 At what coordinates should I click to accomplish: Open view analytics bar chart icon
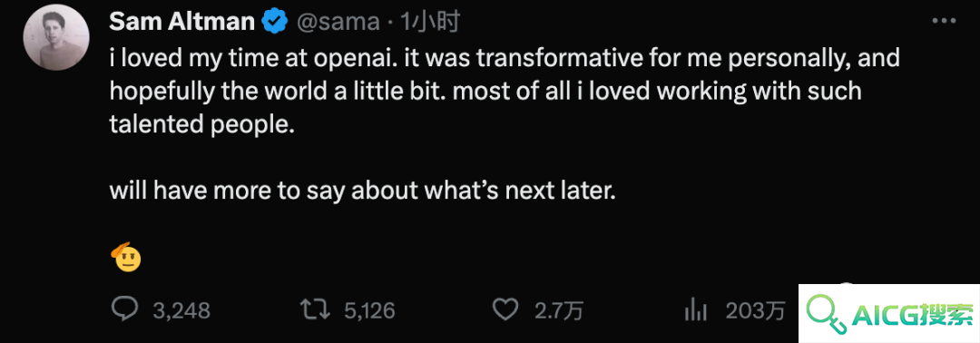pos(696,310)
